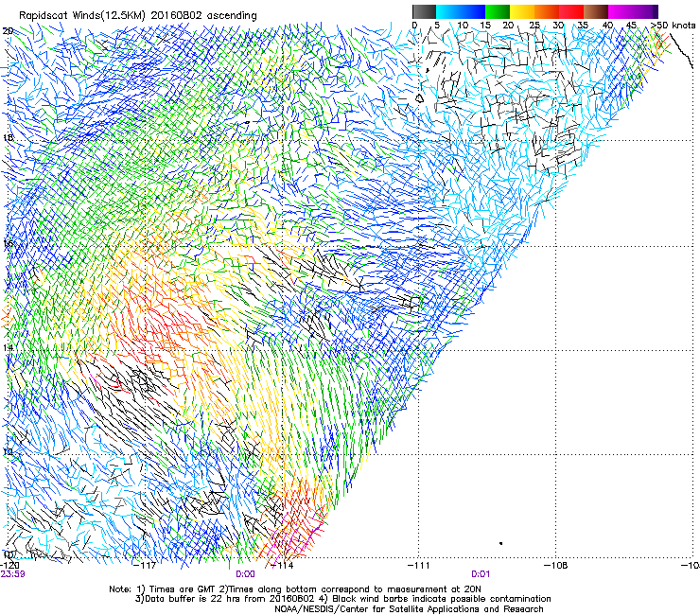Click the "40" legend scale label
Image resolution: width=700 pixels, height=615 pixels.
[x=607, y=26]
